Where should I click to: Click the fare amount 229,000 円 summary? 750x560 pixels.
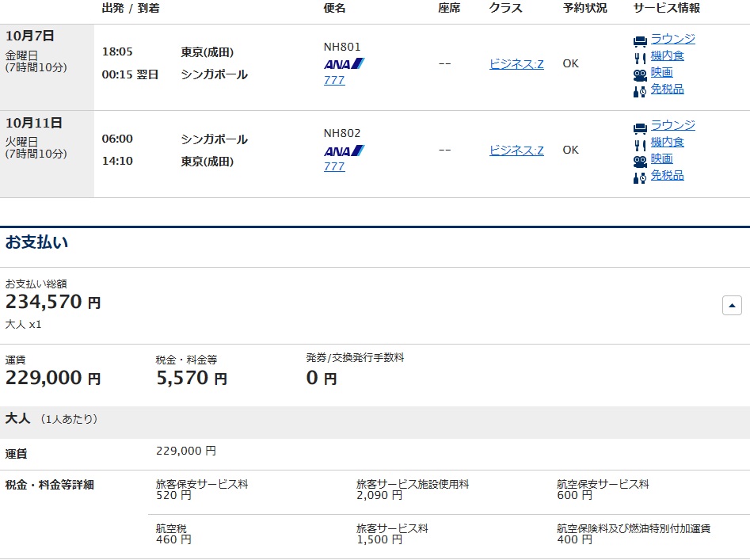[x=53, y=378]
